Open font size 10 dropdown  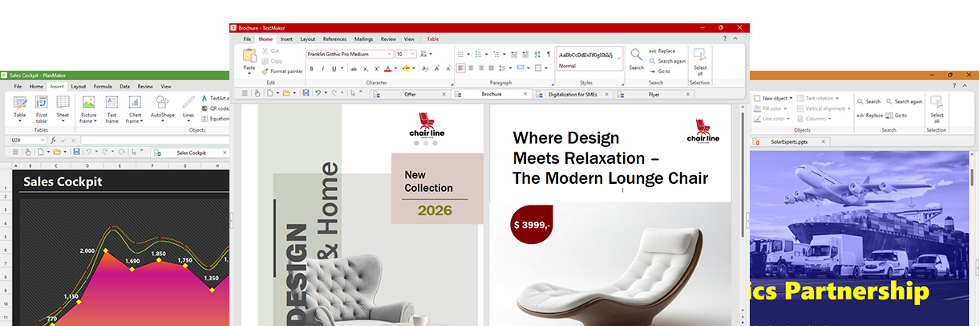[x=413, y=54]
